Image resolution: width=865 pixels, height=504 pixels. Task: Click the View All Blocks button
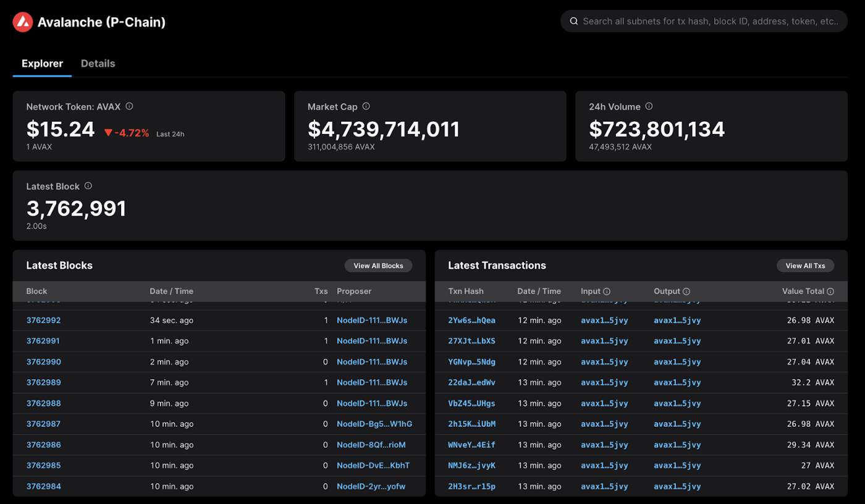click(x=378, y=266)
